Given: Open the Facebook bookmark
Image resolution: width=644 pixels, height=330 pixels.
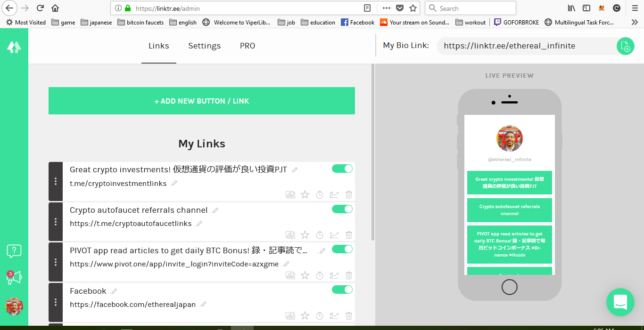Looking at the screenshot, I should (357, 22).
